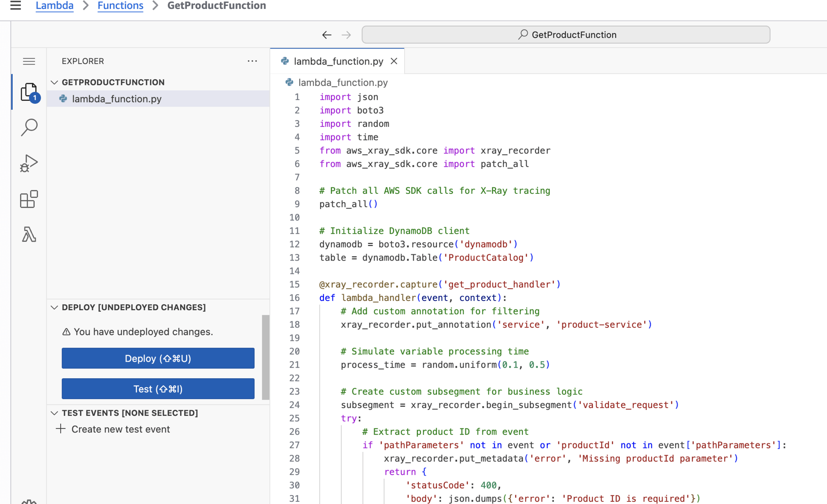The image size is (827, 504).
Task: Click the Test button
Action: tap(158, 389)
